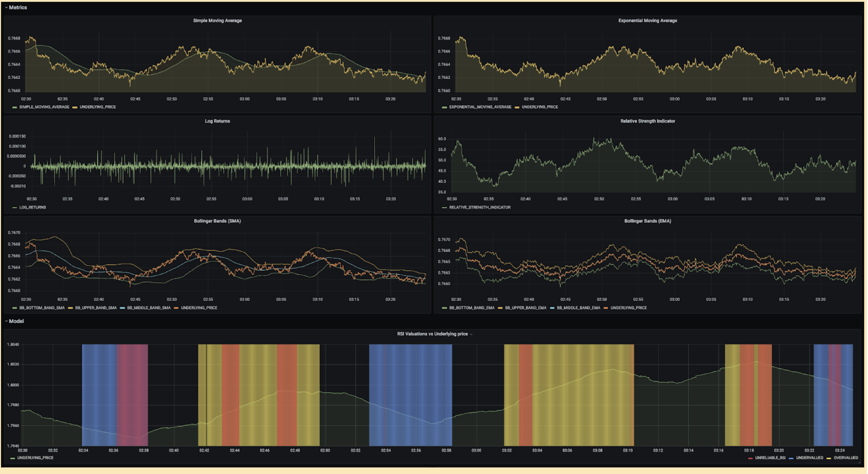
Task: Open the Log Returns panel title menu
Action: pyautogui.click(x=217, y=121)
